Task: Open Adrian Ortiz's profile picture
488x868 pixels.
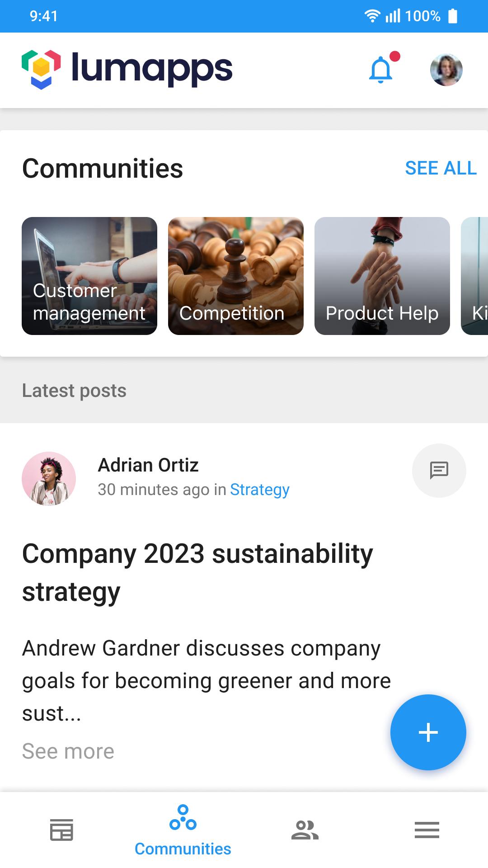Action: point(49,479)
